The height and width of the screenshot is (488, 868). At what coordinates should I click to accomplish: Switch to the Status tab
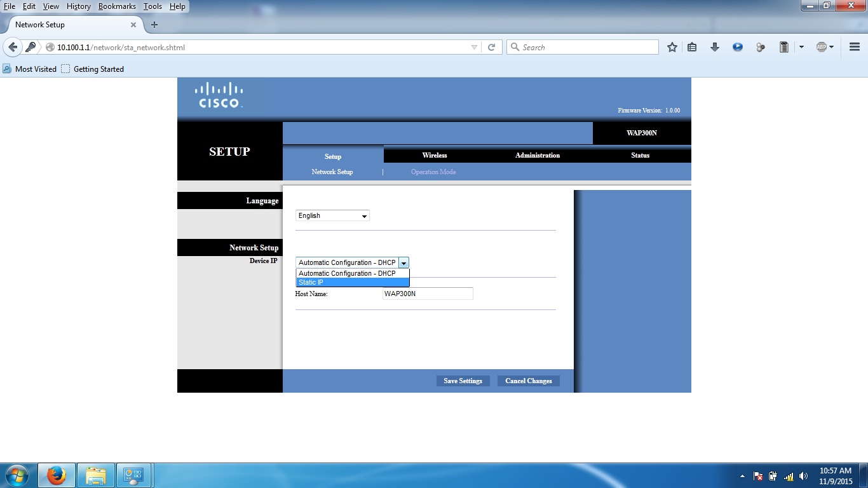point(641,155)
